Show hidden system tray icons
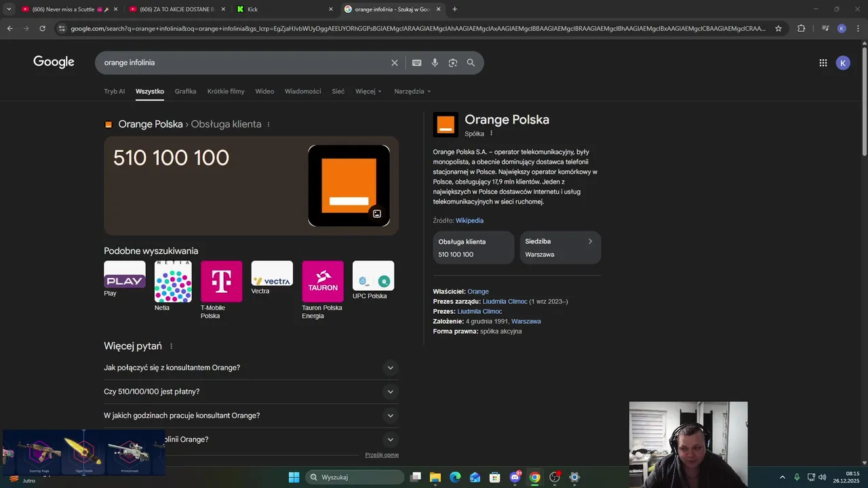The height and width of the screenshot is (488, 868). point(782,477)
